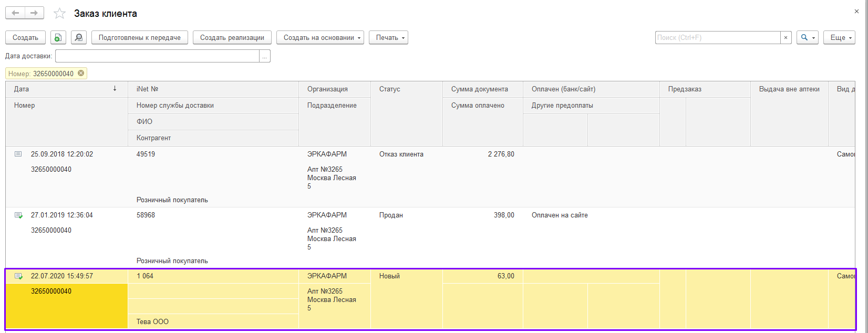This screenshot has height=333, width=868.
Task: Open the blue magnifier search dropdown
Action: [807, 38]
